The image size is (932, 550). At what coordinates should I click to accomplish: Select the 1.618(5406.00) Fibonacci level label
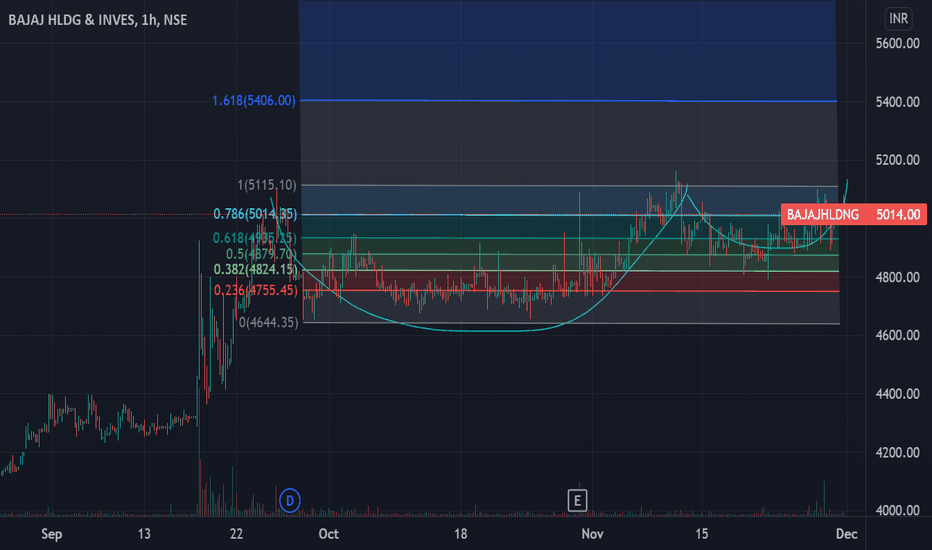click(254, 100)
